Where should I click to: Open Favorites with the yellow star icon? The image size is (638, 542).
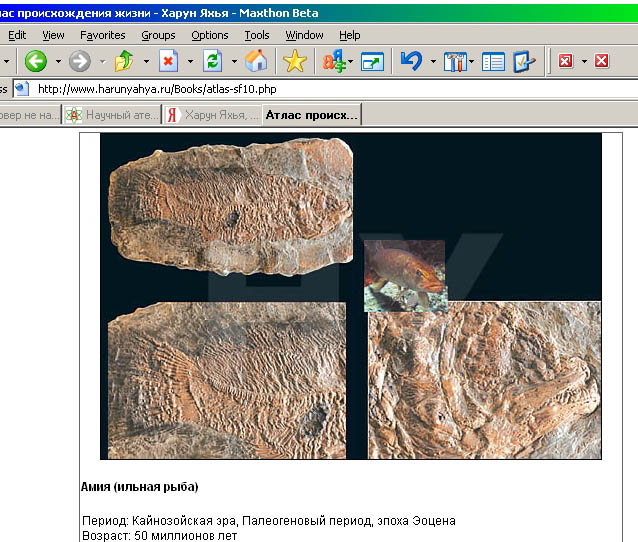point(294,61)
